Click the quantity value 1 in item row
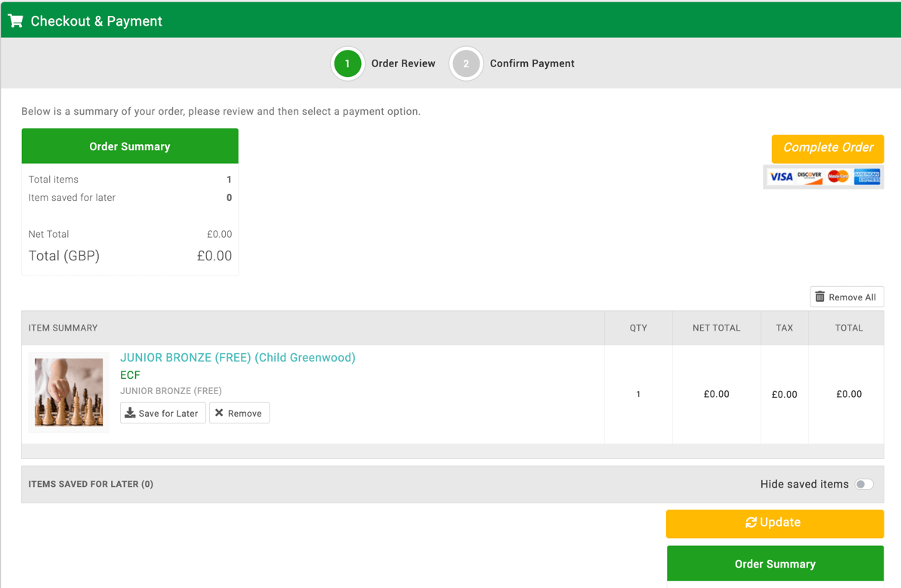This screenshot has width=901, height=588. point(638,395)
